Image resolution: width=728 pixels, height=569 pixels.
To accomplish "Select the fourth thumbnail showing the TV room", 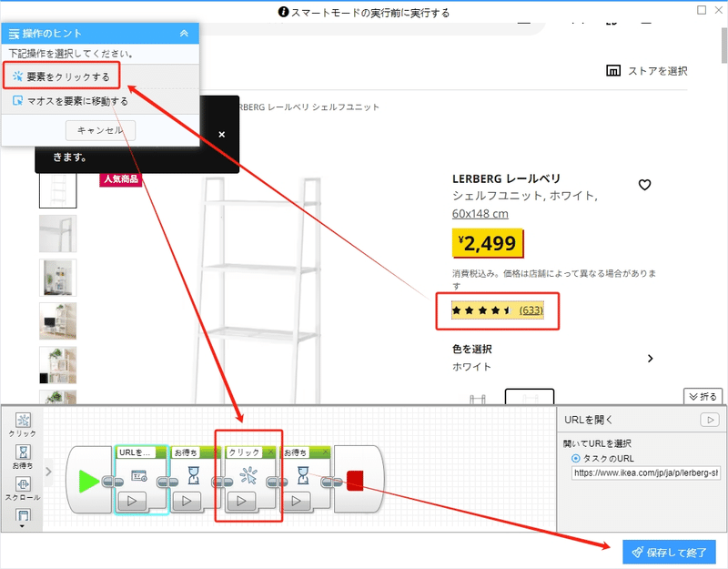I will coord(58,321).
